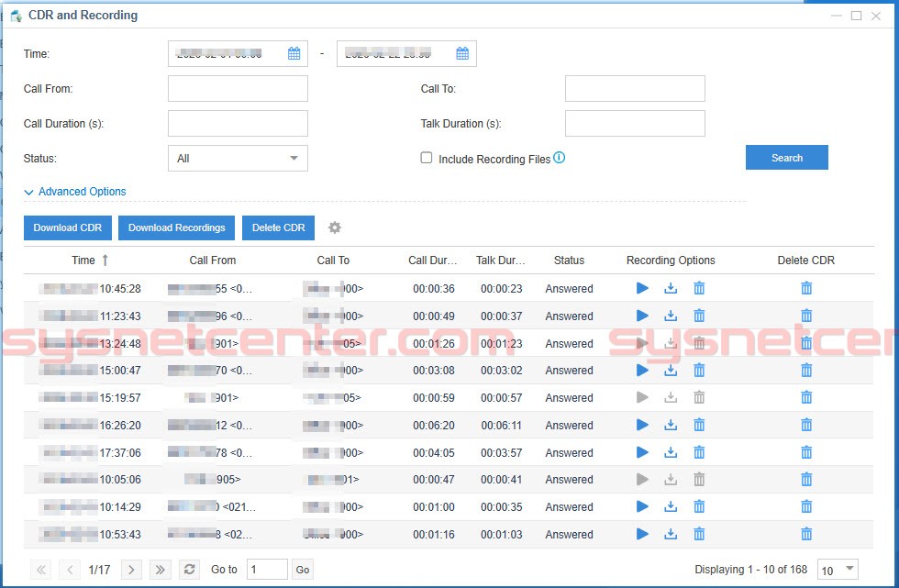The width and height of the screenshot is (899, 588).
Task: Go to the next page of results
Action: (x=131, y=569)
